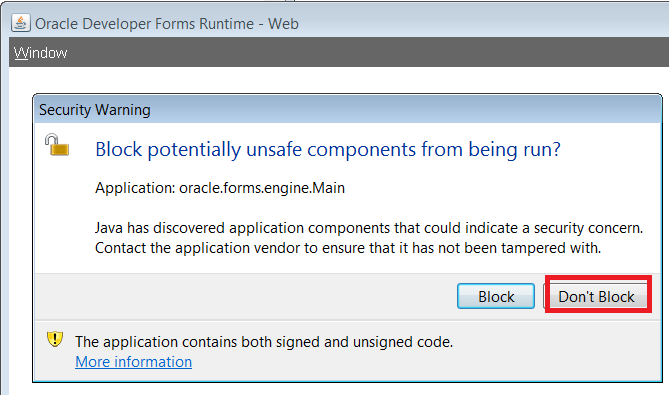Click the Don't Block button
The width and height of the screenshot is (669, 395).
coord(596,296)
